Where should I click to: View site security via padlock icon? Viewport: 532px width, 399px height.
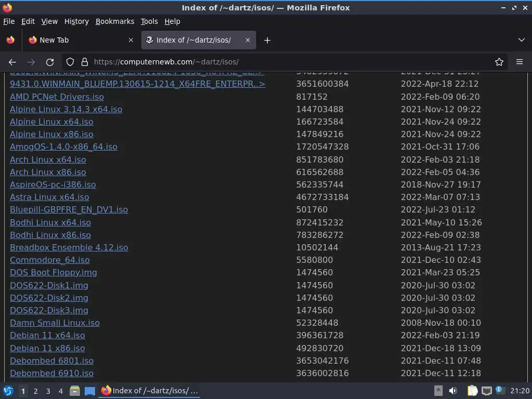pos(85,62)
